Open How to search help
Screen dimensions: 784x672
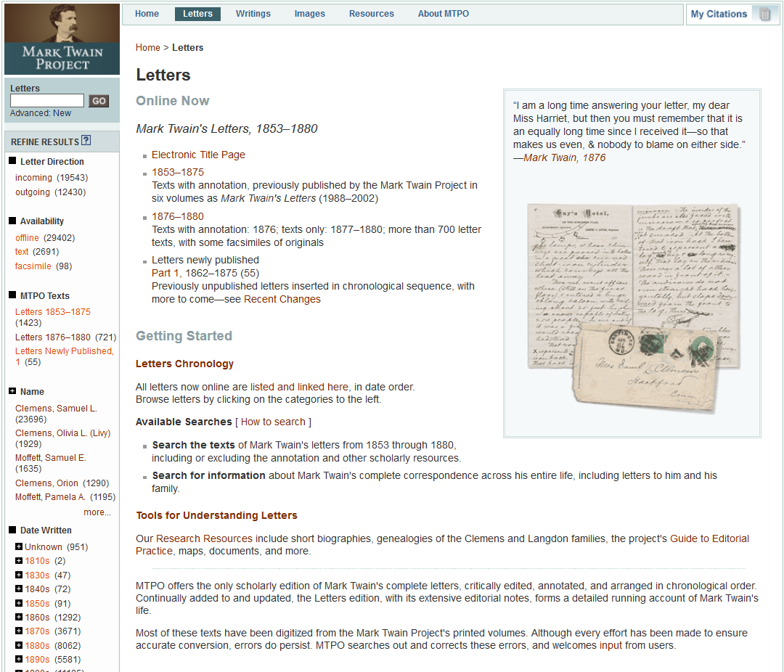273,422
